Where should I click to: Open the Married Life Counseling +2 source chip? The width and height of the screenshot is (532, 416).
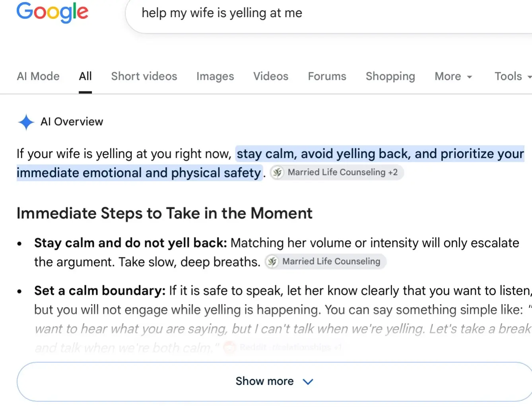point(337,172)
